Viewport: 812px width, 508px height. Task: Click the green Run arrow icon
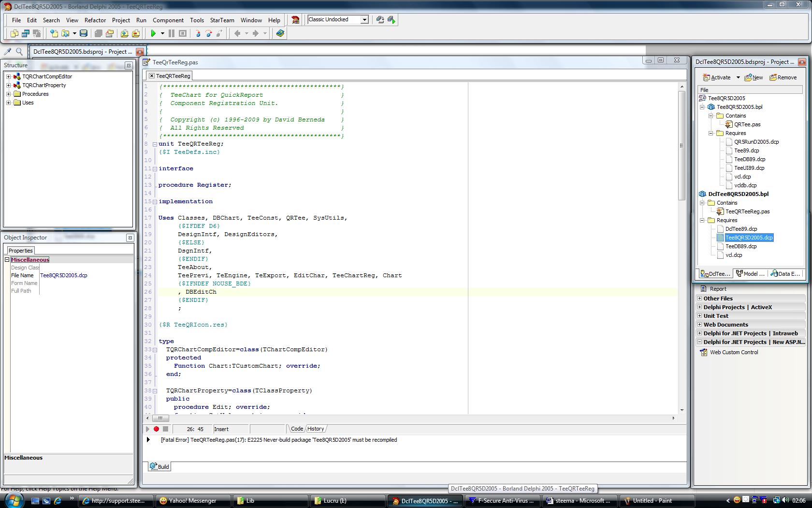tap(153, 33)
